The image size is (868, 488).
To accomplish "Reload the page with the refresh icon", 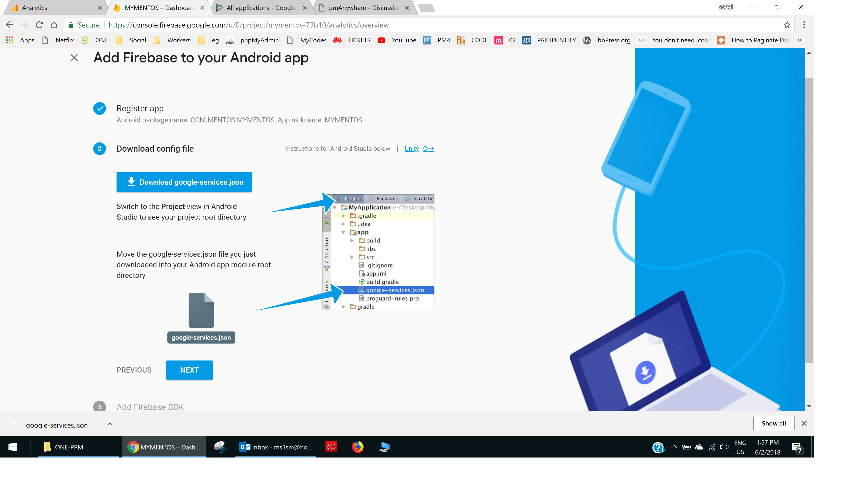I will click(x=39, y=25).
